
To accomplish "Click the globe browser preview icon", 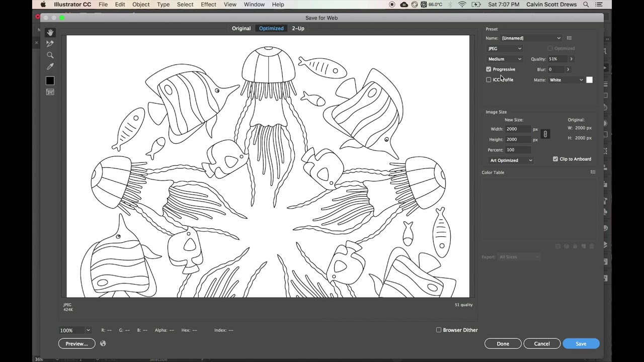I will point(103,343).
